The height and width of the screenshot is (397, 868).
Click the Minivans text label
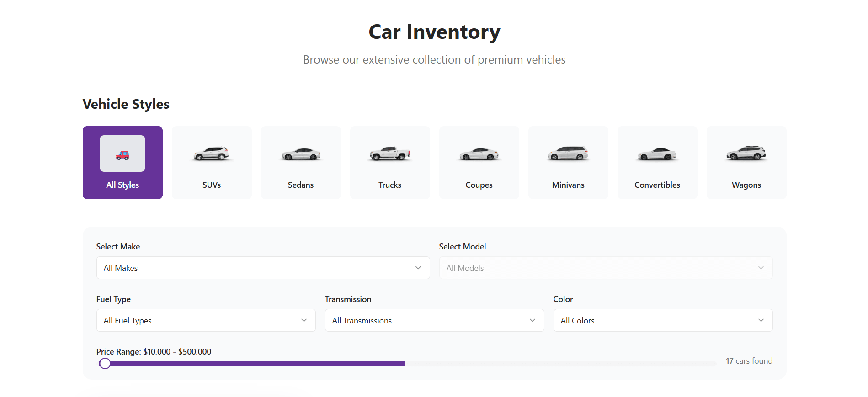coord(568,185)
